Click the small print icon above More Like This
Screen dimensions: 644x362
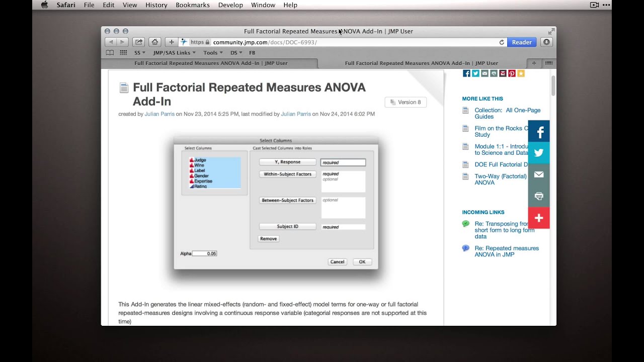tap(494, 73)
